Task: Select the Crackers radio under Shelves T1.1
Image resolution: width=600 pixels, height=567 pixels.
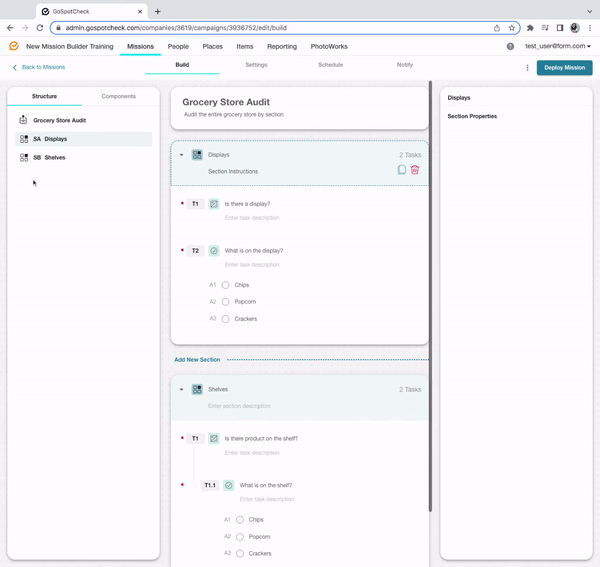Action: [240, 553]
